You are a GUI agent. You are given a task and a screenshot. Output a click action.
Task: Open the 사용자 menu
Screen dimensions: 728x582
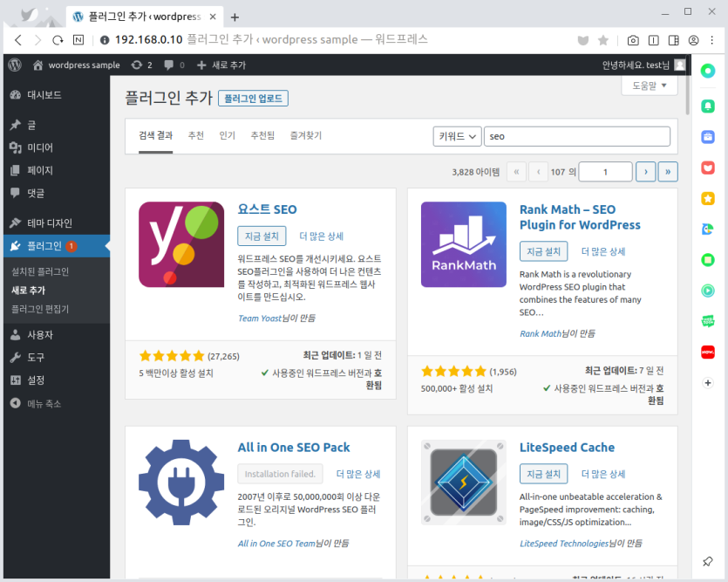[x=57, y=335]
